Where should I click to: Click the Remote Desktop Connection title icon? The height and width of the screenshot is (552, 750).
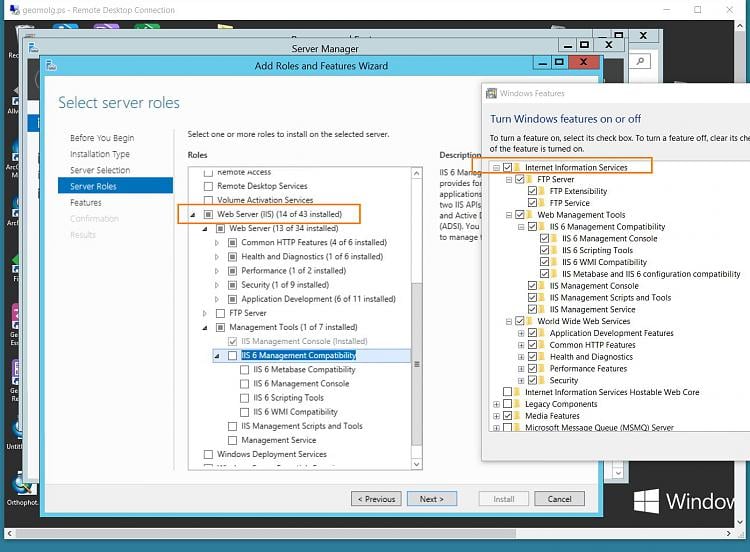[14, 10]
